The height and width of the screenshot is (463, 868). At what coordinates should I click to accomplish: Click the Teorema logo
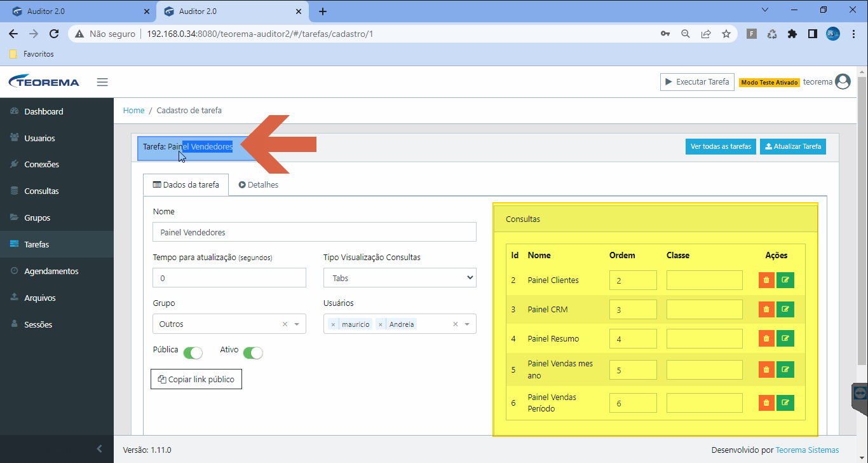point(44,82)
